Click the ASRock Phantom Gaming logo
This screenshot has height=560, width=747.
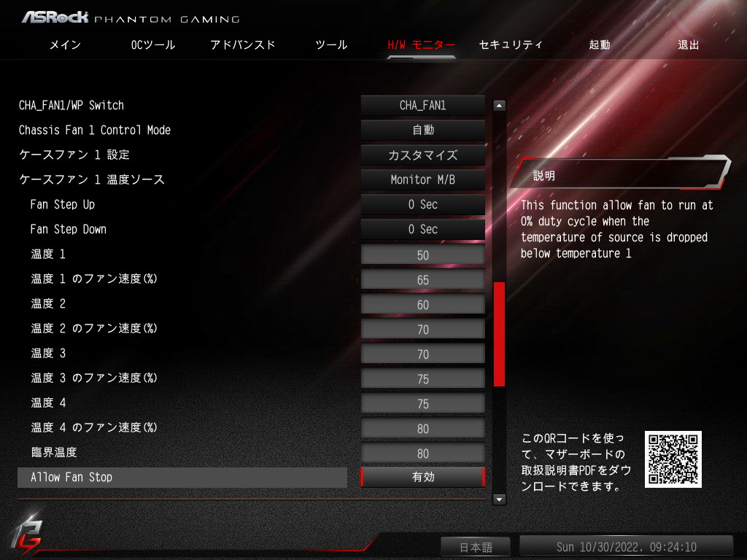[x=131, y=18]
